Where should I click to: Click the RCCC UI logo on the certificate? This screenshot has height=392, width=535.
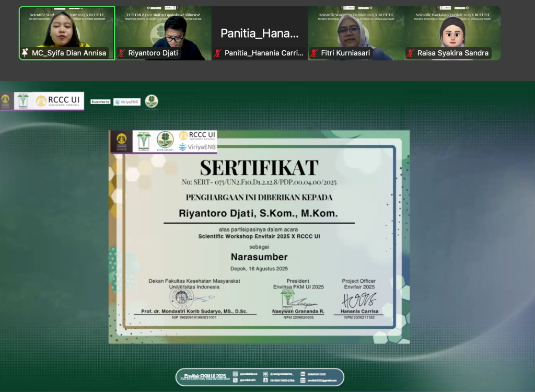[x=197, y=135]
